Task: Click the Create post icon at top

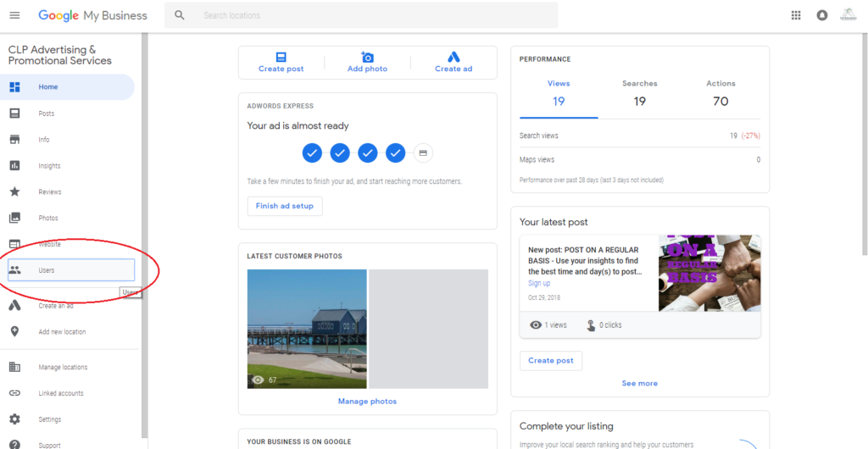Action: click(281, 57)
